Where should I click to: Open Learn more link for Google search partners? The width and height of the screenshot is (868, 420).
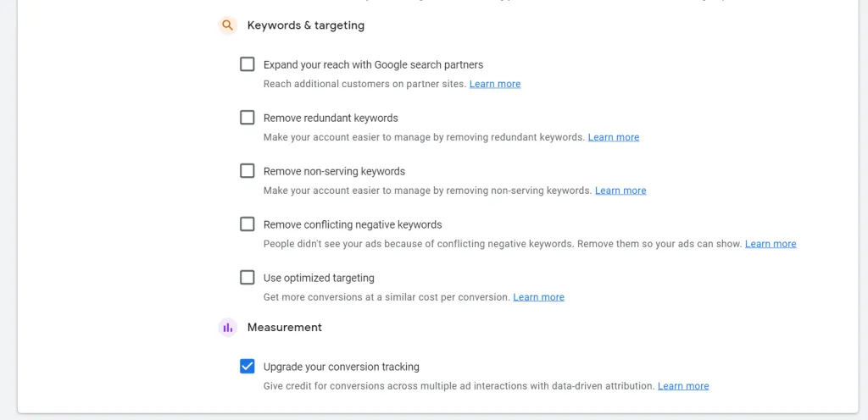[495, 84]
